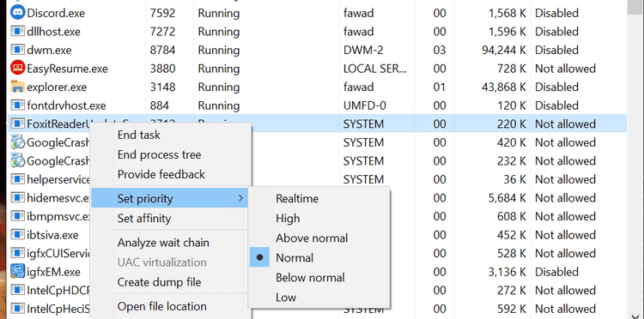Set priority to High
Screen dimensions: 644x319
pos(288,219)
